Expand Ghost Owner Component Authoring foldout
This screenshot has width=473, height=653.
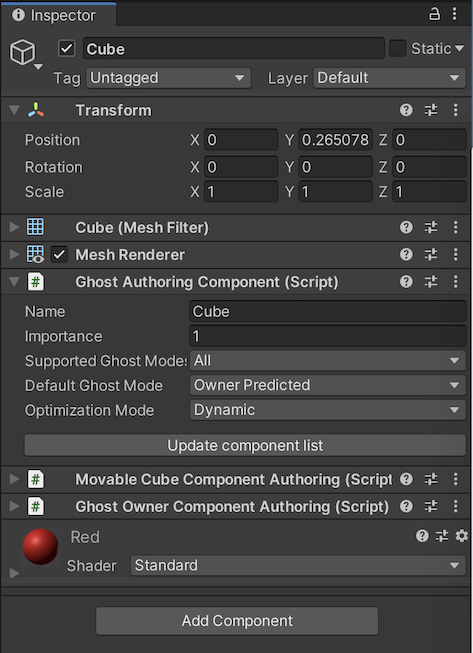(x=15, y=506)
